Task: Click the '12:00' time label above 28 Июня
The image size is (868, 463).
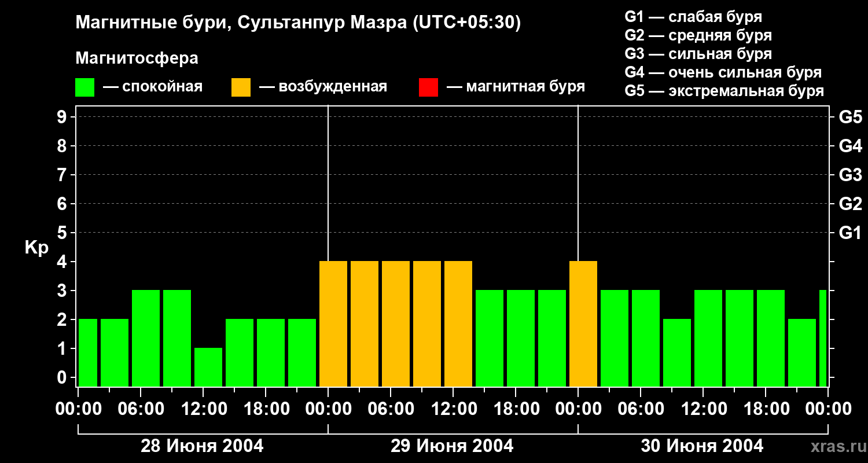Action: 204,409
